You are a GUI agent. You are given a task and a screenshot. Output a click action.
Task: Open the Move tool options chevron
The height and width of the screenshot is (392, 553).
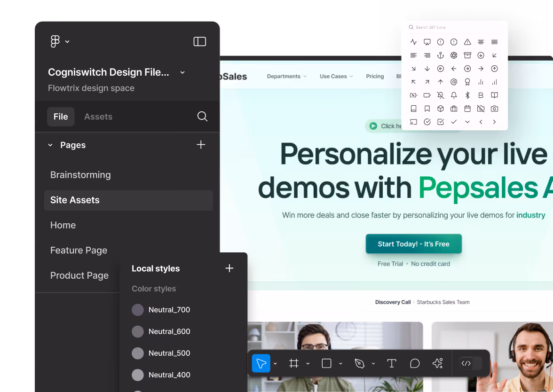coord(275,363)
